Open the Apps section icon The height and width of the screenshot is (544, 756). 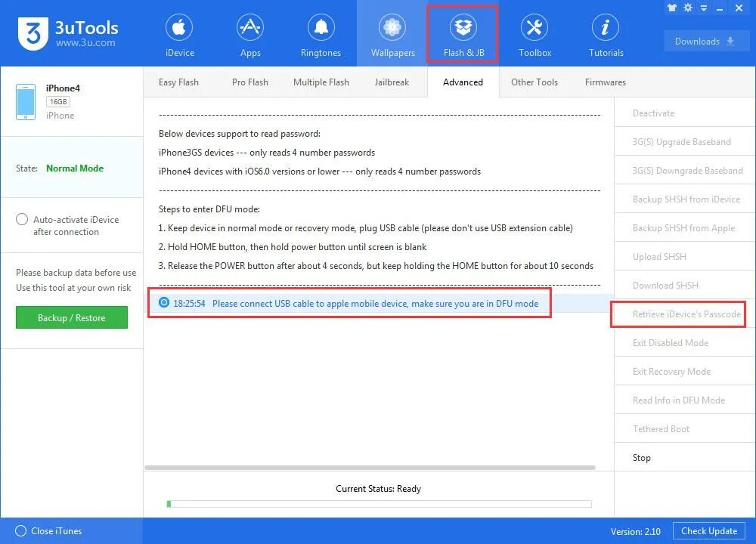[249, 27]
